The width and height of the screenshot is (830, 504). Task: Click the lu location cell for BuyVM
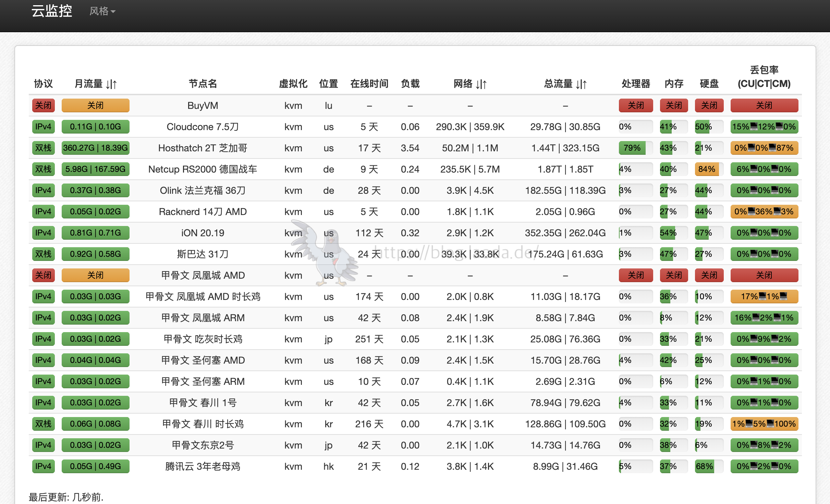[328, 105]
